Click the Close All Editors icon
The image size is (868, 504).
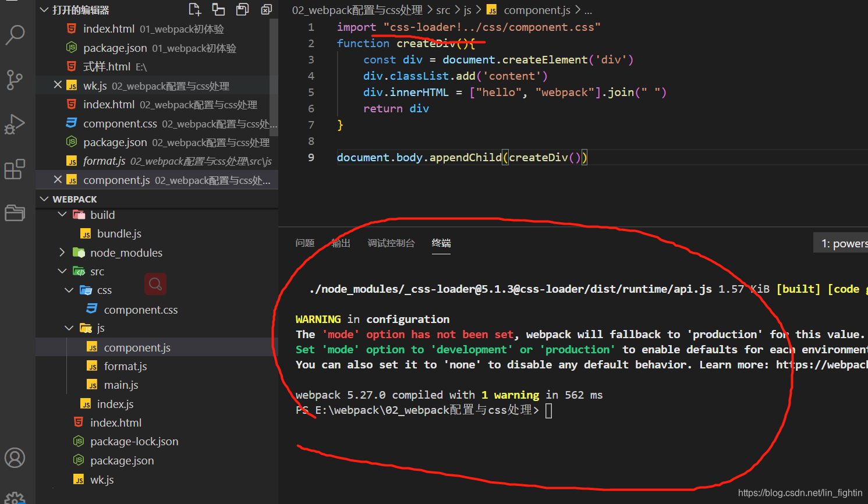click(x=266, y=9)
